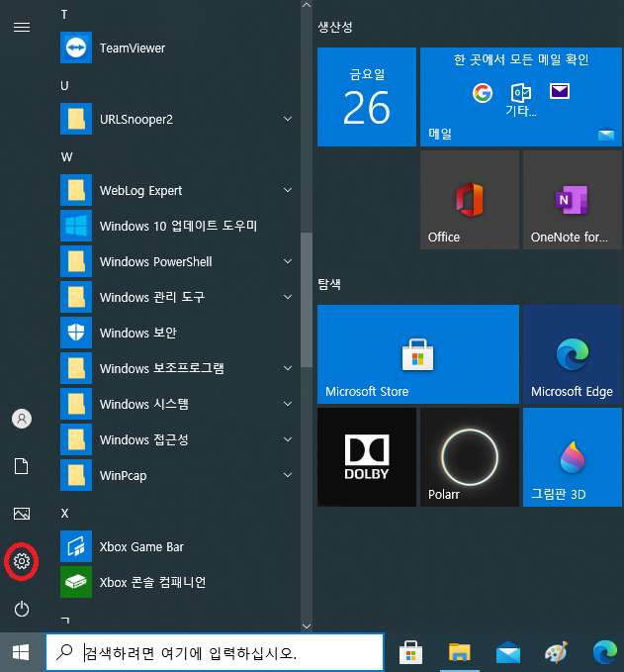This screenshot has height=672, width=624.
Task: Open Xbox 콘솔 컴패니언 app
Action: [x=176, y=582]
